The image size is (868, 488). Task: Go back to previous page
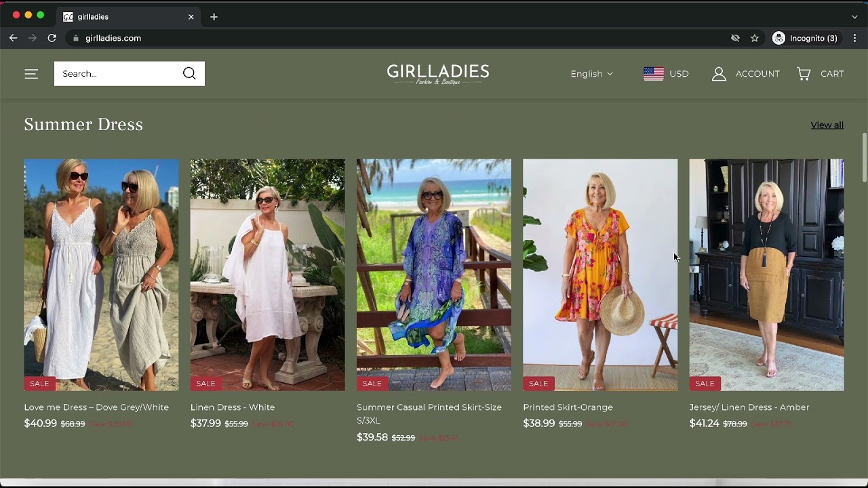[13, 38]
